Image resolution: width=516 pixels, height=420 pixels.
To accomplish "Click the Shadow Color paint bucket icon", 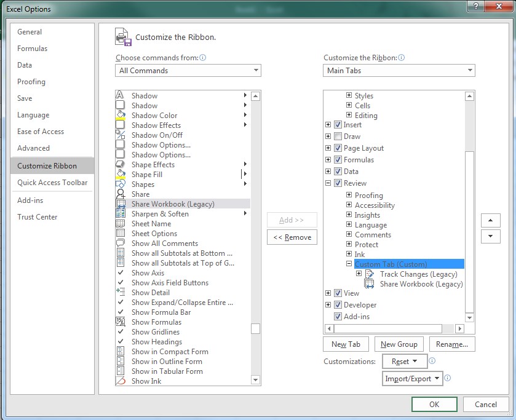I will 121,115.
